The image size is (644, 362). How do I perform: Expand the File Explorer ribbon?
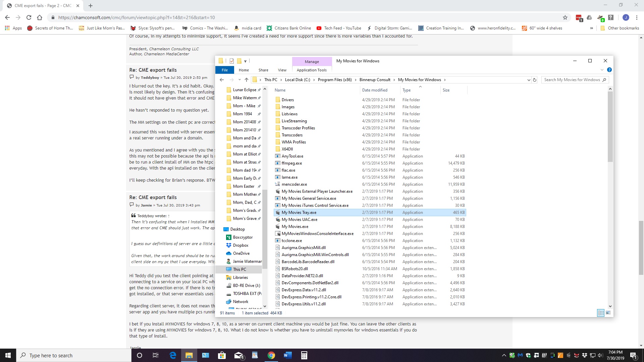click(x=602, y=70)
